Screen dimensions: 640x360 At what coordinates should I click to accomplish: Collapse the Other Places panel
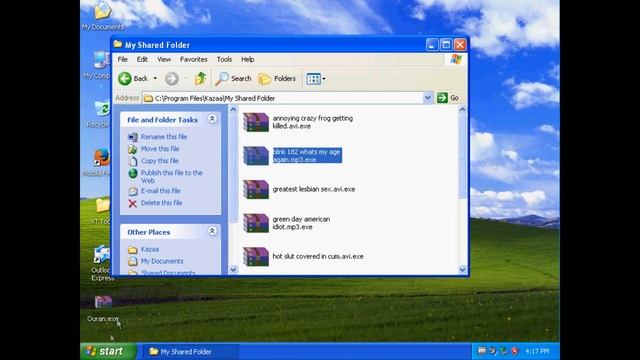click(x=212, y=231)
